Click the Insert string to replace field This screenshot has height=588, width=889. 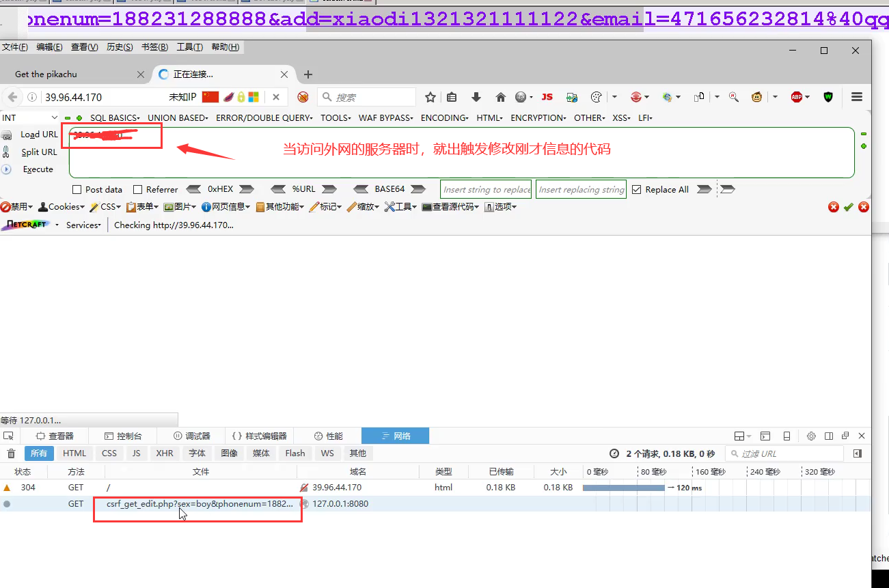(487, 189)
